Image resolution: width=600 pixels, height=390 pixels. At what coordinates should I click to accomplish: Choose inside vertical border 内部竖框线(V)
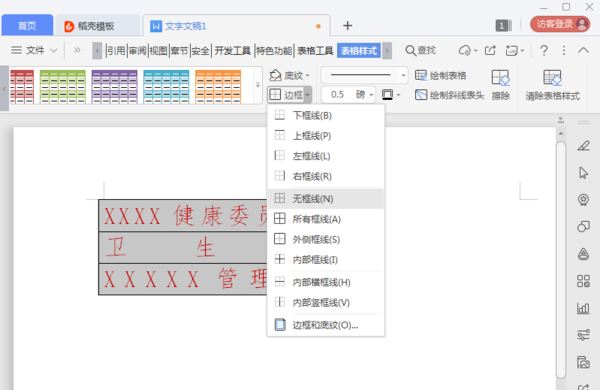pyautogui.click(x=326, y=302)
